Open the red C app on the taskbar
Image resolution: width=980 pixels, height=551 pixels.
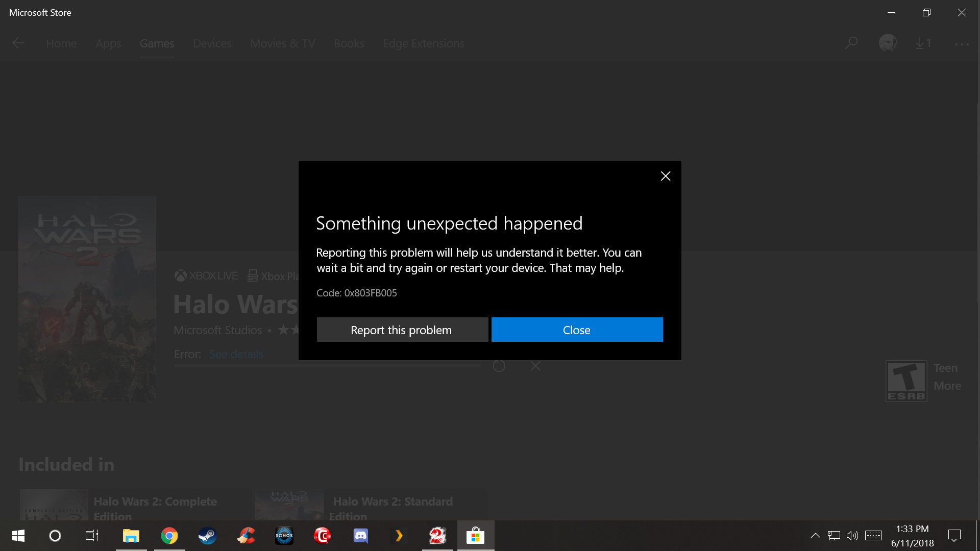(323, 536)
